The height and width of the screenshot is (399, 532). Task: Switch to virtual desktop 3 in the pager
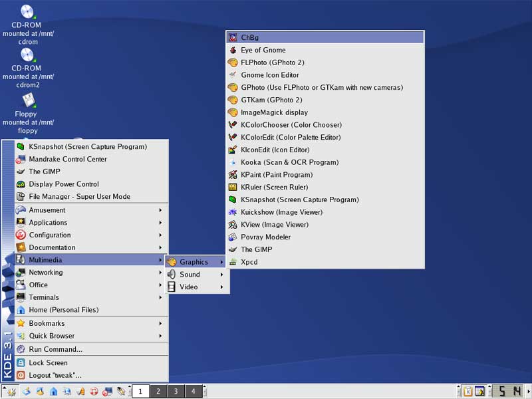coord(176,391)
